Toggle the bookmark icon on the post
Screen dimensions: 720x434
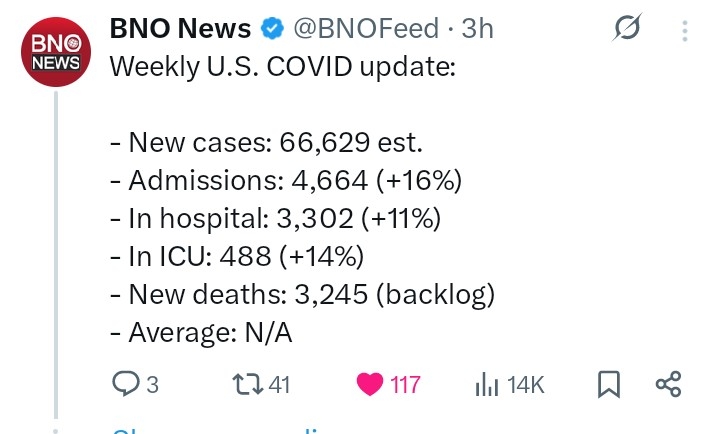pyautogui.click(x=607, y=383)
